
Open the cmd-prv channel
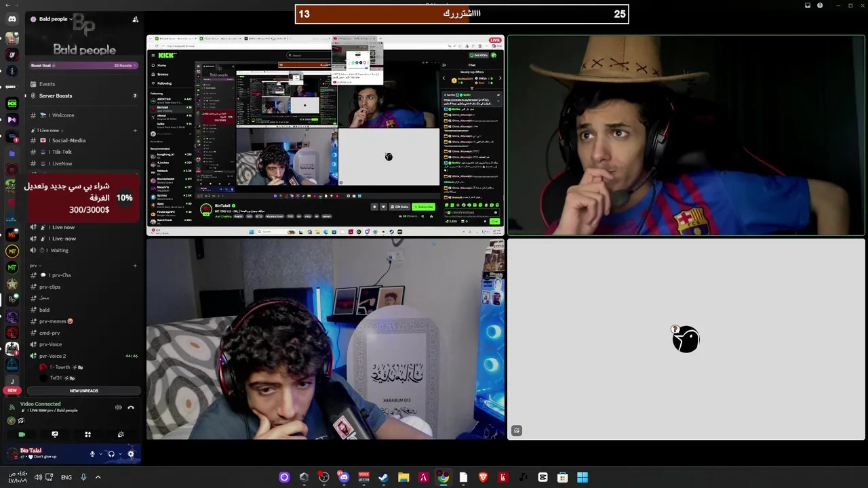pyautogui.click(x=84, y=333)
